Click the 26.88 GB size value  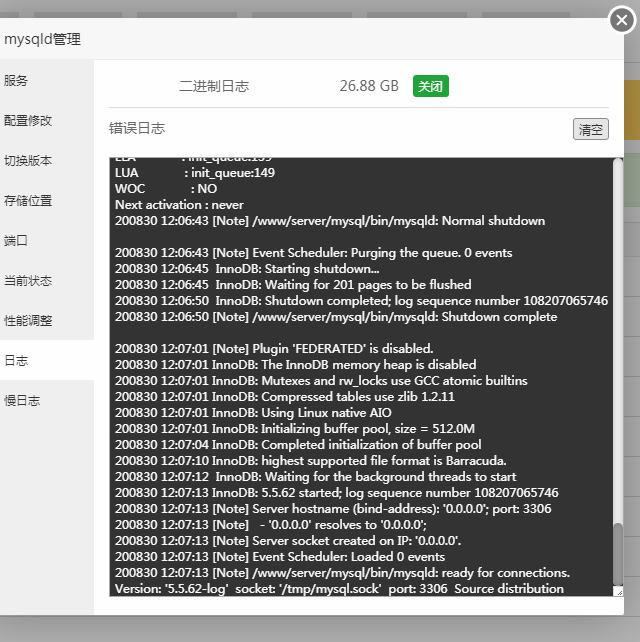369,86
